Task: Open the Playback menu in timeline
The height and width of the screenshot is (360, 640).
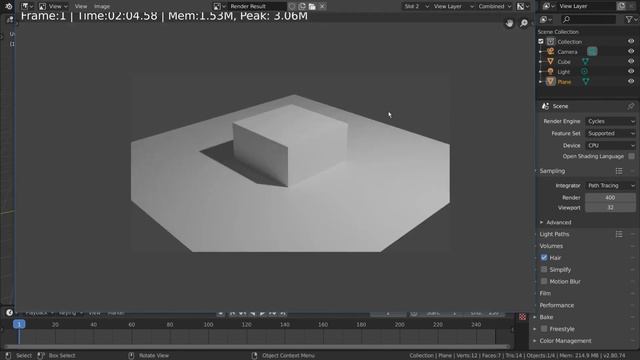Action: click(x=40, y=313)
